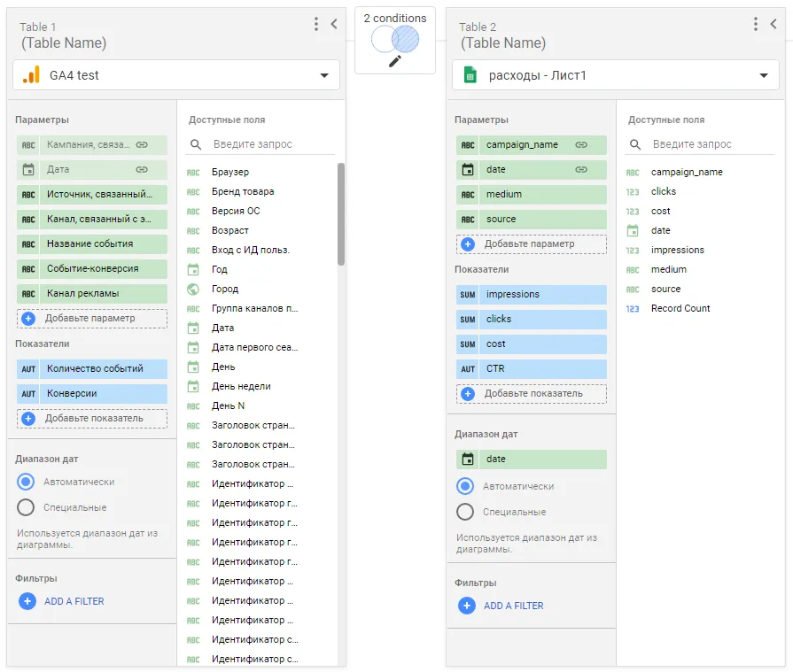Select Специальные date range for Table 2
This screenshot has height=672, width=793.
[465, 512]
